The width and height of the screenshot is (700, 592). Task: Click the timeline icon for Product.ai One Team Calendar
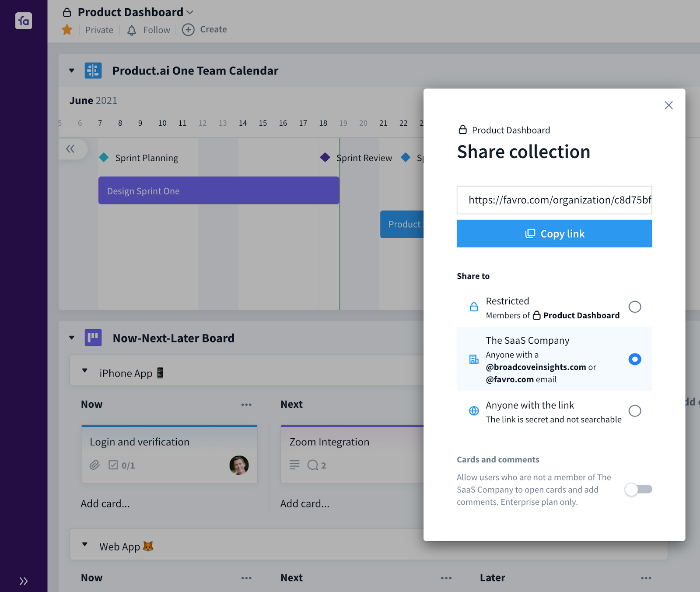pyautogui.click(x=93, y=70)
